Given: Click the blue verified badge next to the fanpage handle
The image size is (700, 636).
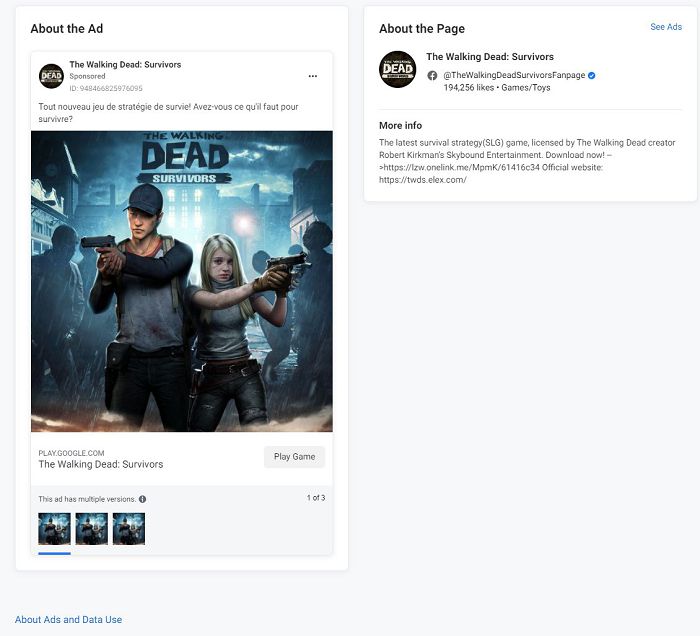Looking at the screenshot, I should [x=592, y=76].
